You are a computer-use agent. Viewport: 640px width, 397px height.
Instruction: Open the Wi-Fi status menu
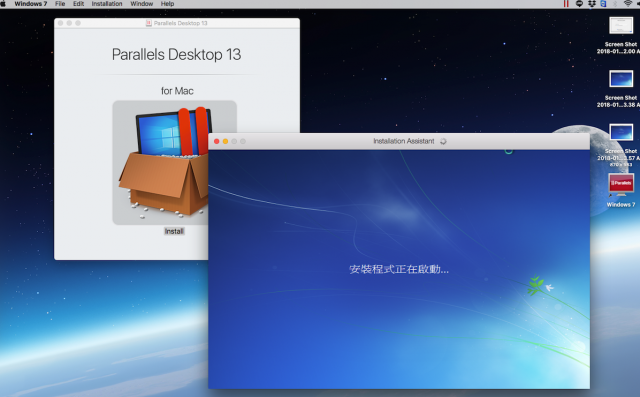point(628,4)
